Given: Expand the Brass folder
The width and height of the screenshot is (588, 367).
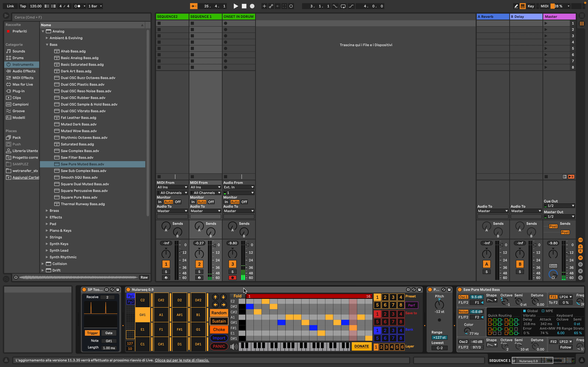Looking at the screenshot, I should [47, 211].
